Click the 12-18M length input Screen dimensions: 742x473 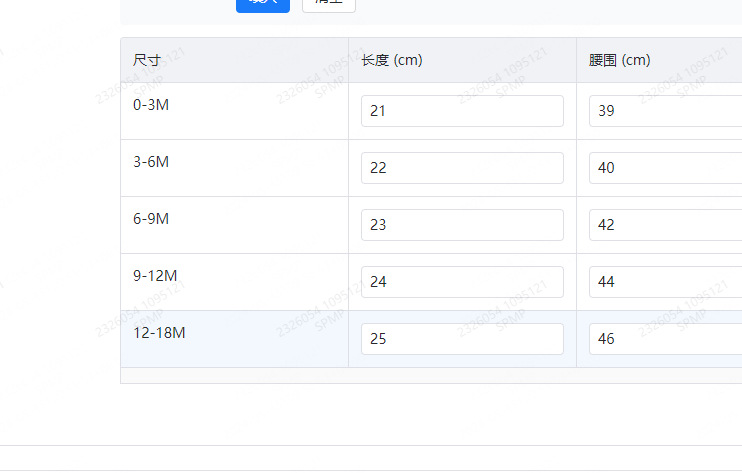[462, 339]
